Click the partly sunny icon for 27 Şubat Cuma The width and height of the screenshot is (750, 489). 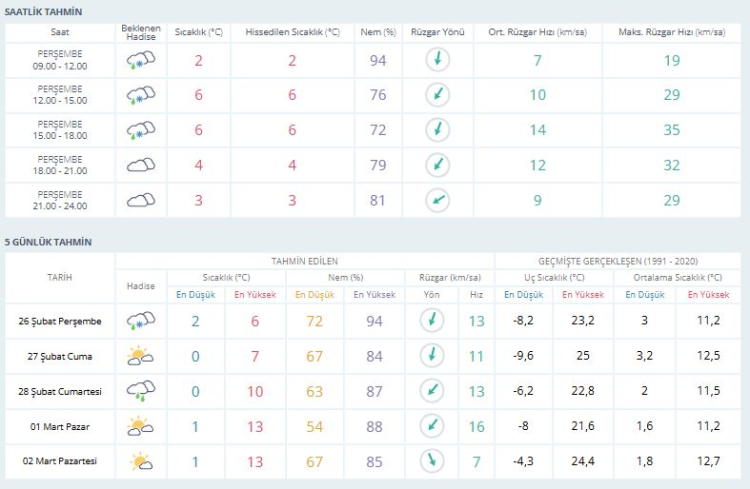140,355
